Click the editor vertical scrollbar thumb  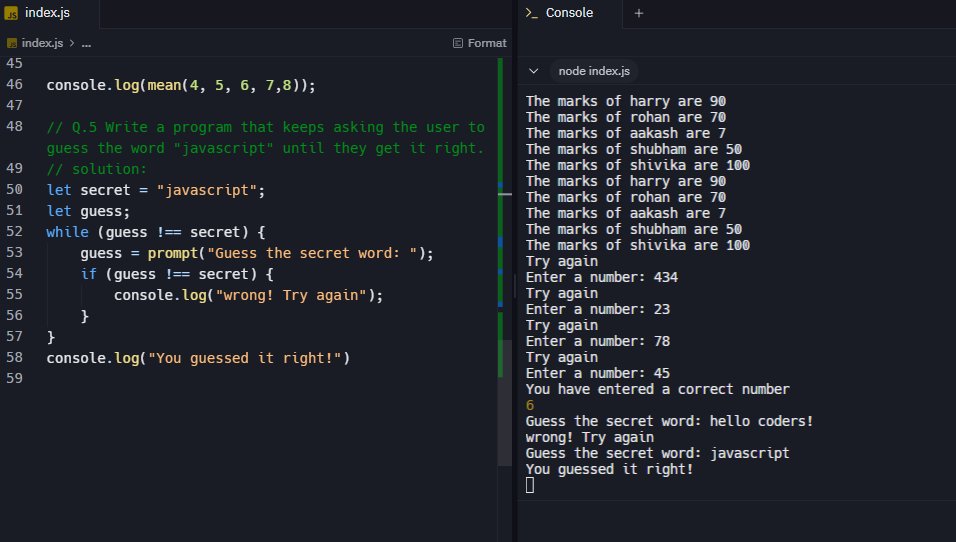click(x=504, y=402)
